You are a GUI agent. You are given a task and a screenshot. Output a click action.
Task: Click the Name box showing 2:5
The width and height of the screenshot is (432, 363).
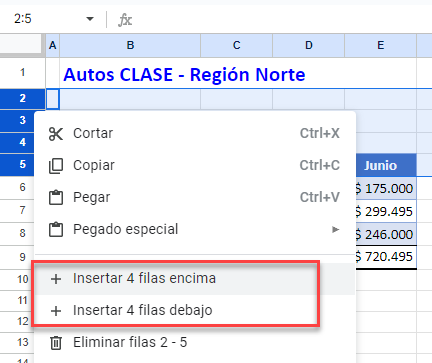tap(23, 19)
